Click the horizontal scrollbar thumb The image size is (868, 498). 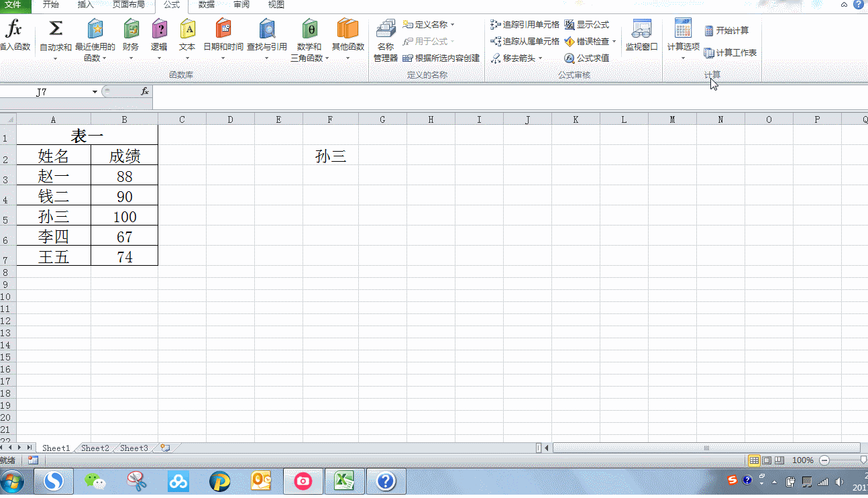pos(706,448)
